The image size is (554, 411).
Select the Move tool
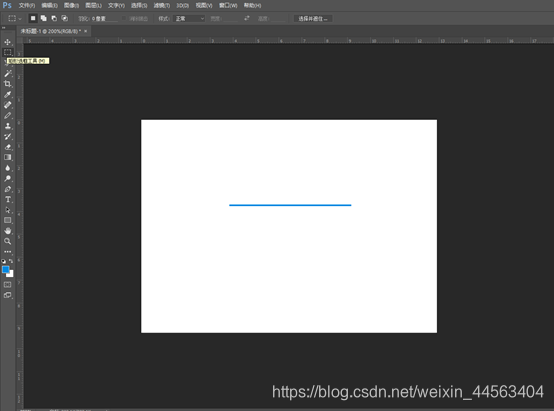tap(7, 42)
